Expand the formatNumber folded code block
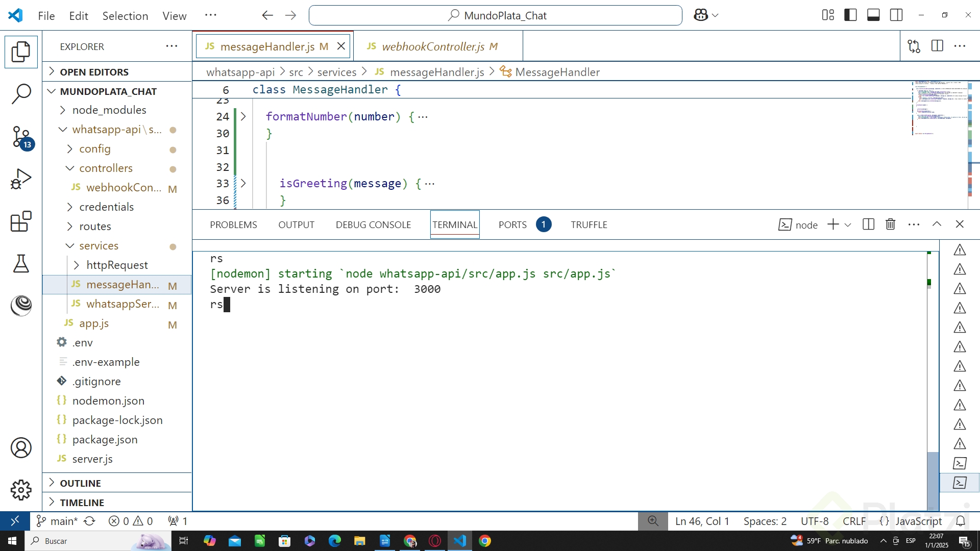Image resolution: width=980 pixels, height=551 pixels. (243, 117)
